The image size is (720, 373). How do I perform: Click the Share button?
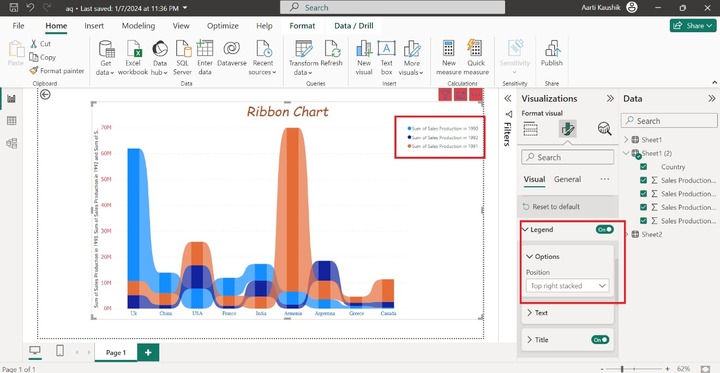tap(693, 26)
